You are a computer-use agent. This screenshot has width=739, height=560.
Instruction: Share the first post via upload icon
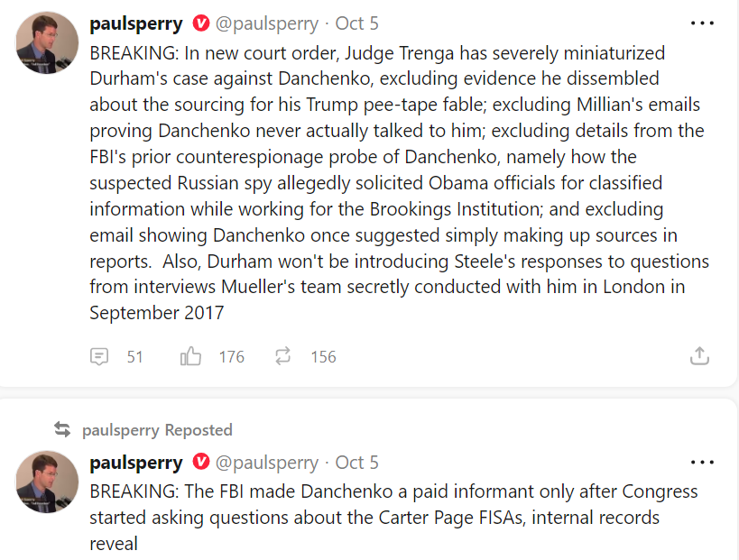click(x=699, y=355)
